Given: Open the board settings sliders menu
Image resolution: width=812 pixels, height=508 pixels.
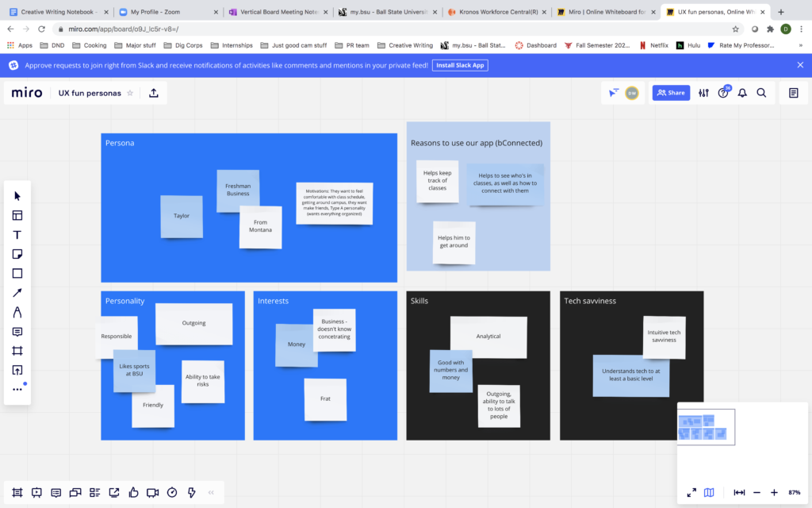Looking at the screenshot, I should coord(703,93).
